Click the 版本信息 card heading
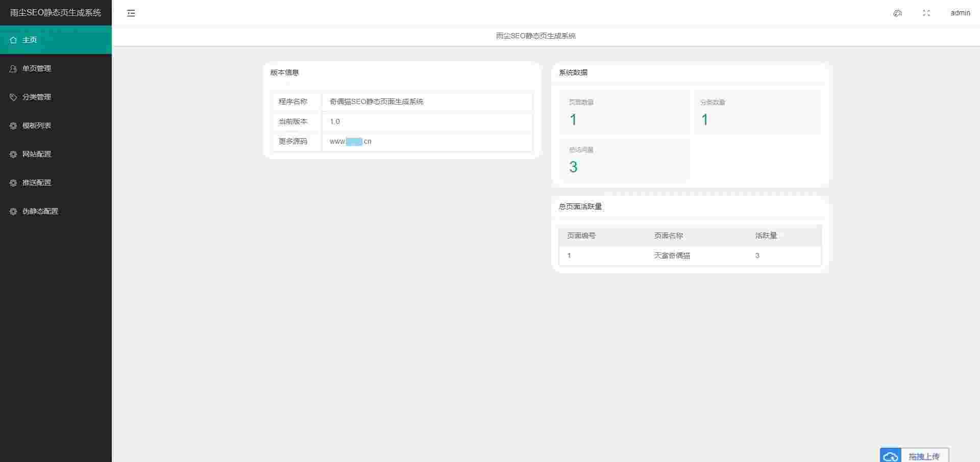The height and width of the screenshot is (462, 980). tap(285, 72)
